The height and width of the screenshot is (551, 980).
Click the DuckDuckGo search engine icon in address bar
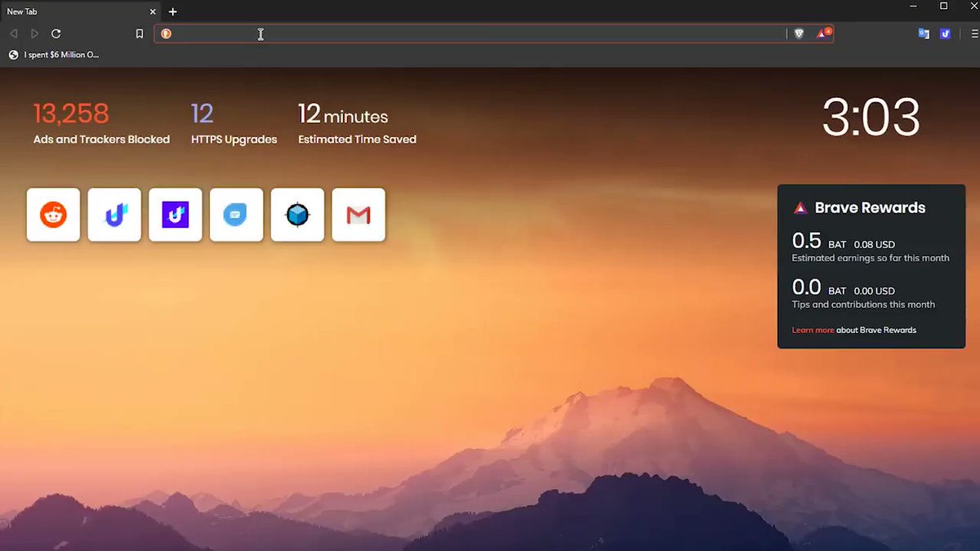tap(166, 33)
